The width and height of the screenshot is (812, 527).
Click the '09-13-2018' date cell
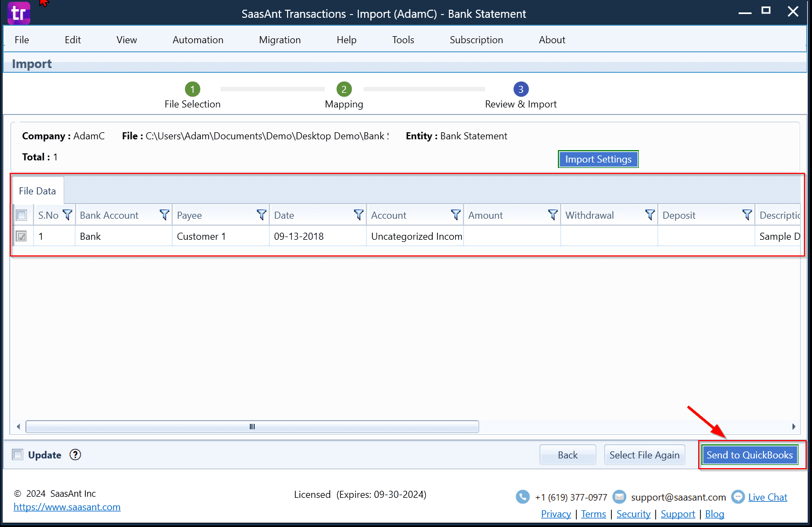[x=318, y=236]
